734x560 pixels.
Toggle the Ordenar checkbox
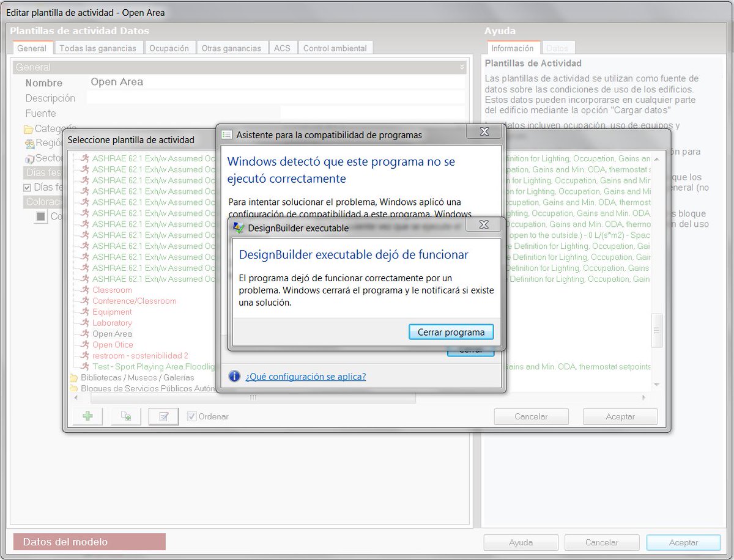[191, 416]
